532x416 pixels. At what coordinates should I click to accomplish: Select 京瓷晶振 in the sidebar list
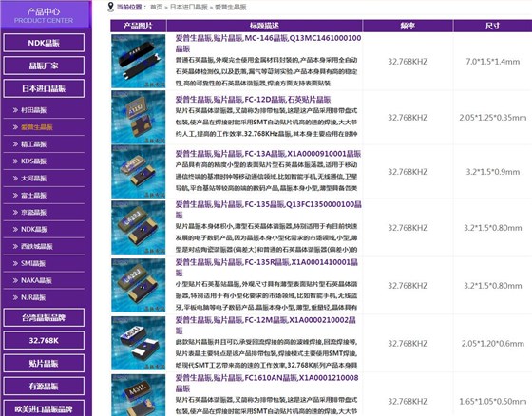(33, 213)
